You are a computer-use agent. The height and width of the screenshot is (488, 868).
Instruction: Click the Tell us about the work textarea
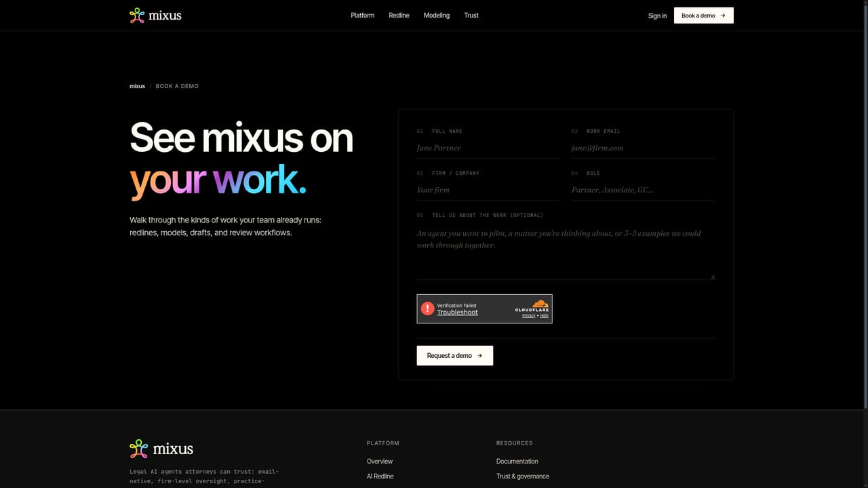(x=566, y=251)
